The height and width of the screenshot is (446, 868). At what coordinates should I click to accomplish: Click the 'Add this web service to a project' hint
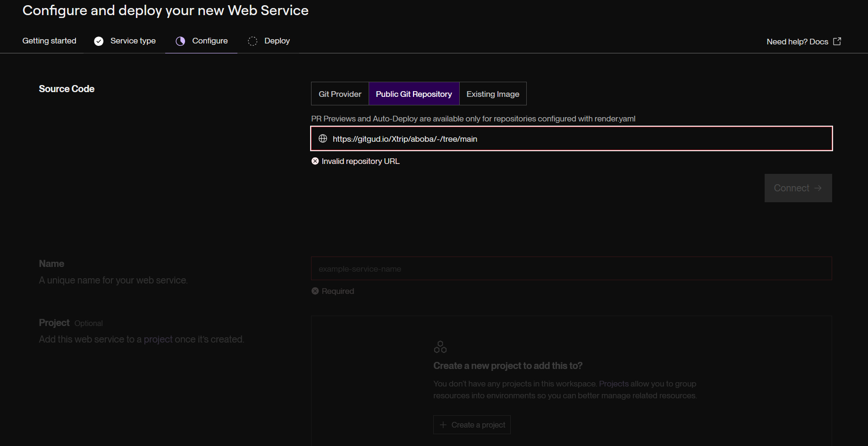142,339
